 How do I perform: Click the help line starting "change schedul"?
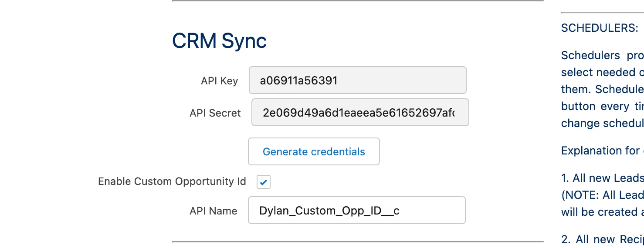point(602,124)
